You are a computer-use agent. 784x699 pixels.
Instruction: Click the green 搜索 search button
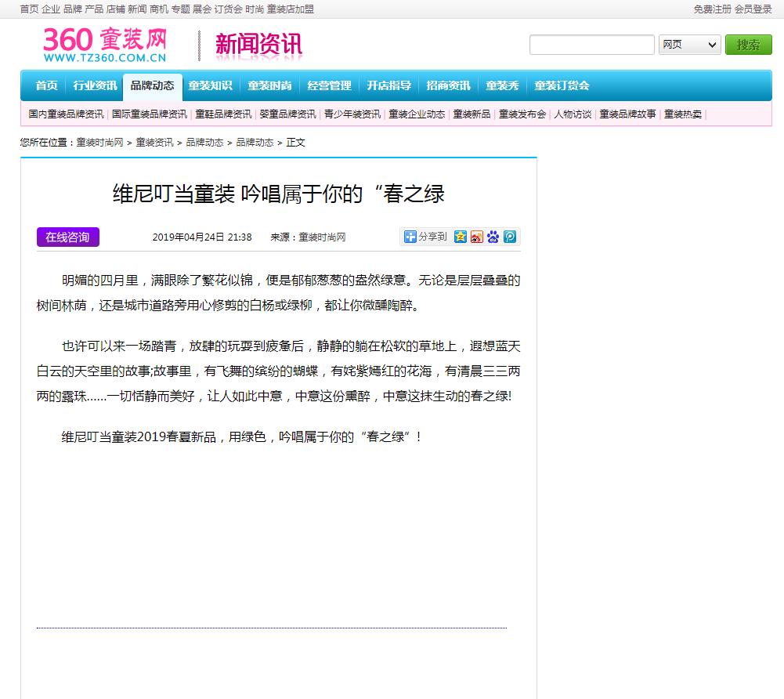tap(748, 45)
